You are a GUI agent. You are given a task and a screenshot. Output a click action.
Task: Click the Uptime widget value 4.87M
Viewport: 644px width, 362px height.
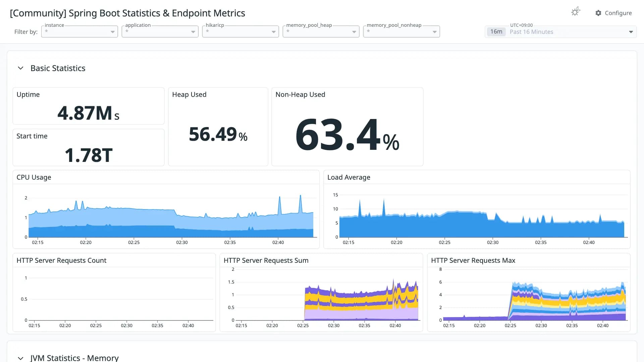pyautogui.click(x=88, y=113)
